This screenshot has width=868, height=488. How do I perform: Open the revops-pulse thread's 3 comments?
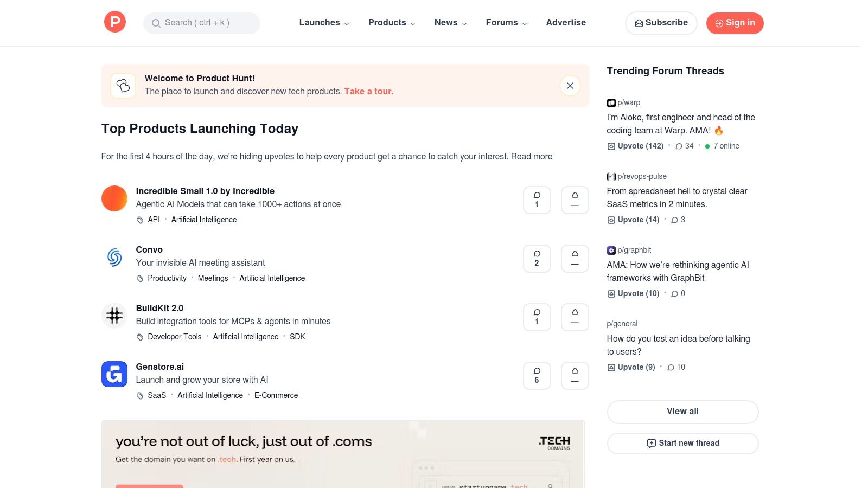coord(678,220)
